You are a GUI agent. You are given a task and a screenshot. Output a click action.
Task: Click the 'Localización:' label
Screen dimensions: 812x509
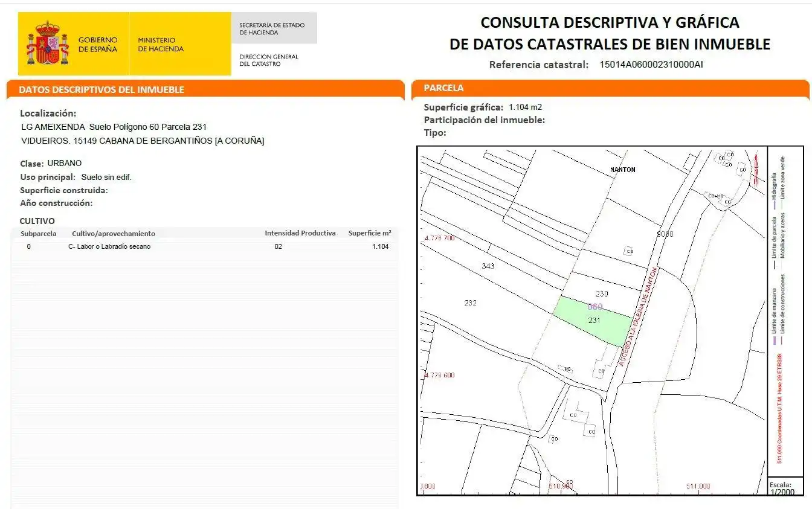(x=48, y=113)
